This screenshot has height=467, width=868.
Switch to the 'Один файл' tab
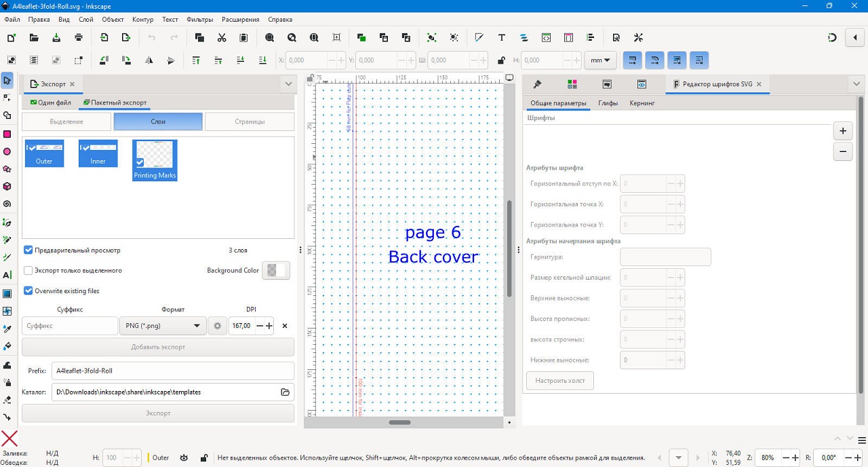[50, 102]
